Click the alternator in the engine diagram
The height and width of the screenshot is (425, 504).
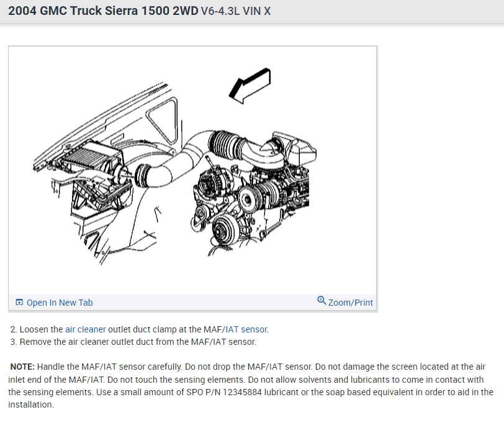[213, 181]
